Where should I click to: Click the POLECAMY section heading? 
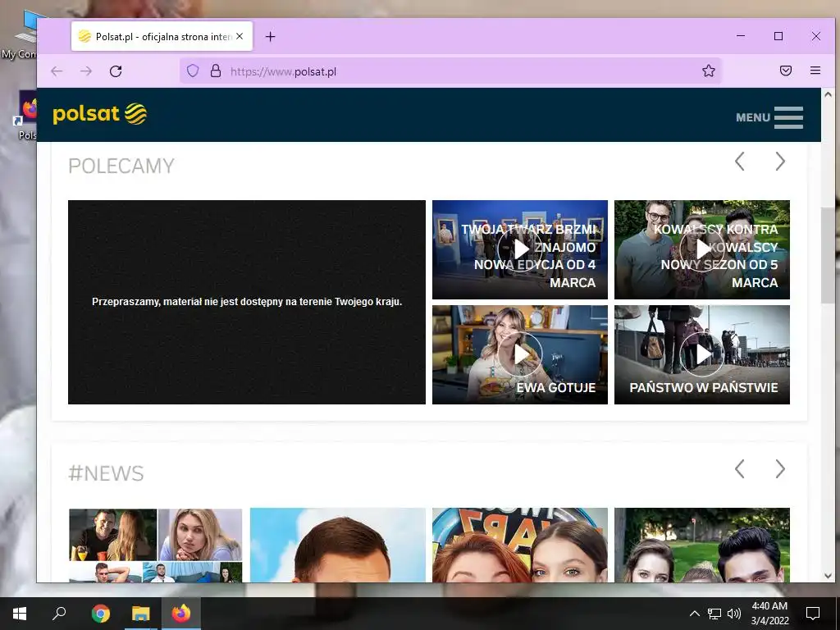pyautogui.click(x=121, y=166)
